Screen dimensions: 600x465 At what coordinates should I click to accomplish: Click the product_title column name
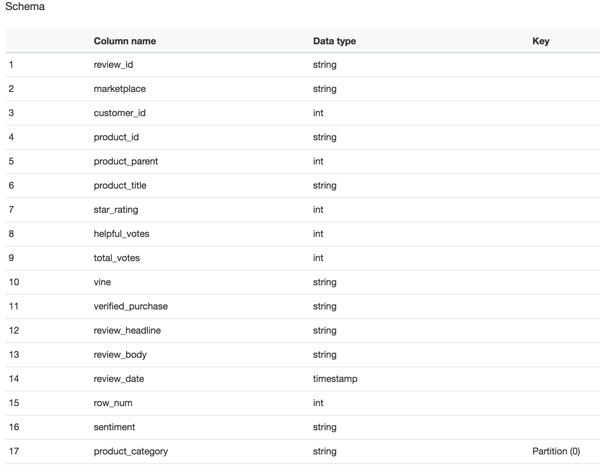[x=120, y=185]
